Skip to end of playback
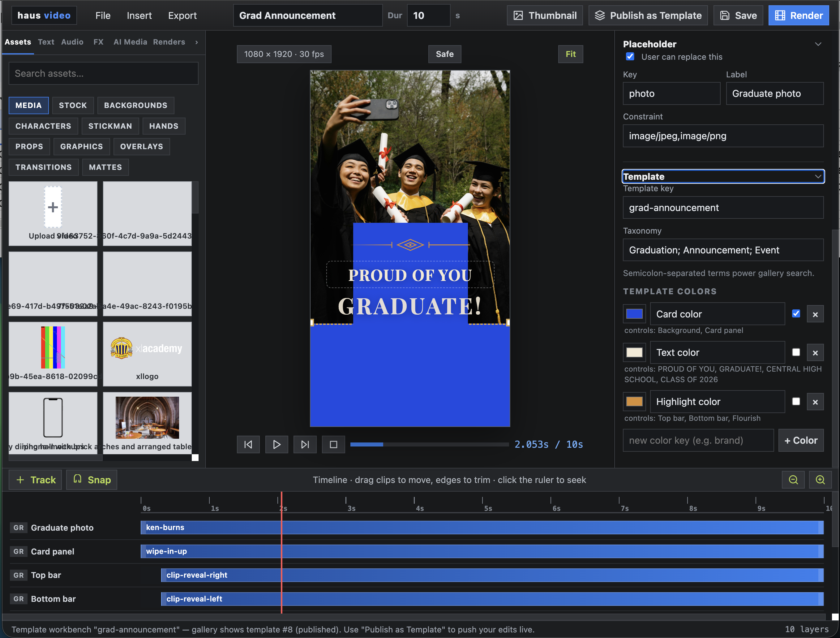 (305, 444)
